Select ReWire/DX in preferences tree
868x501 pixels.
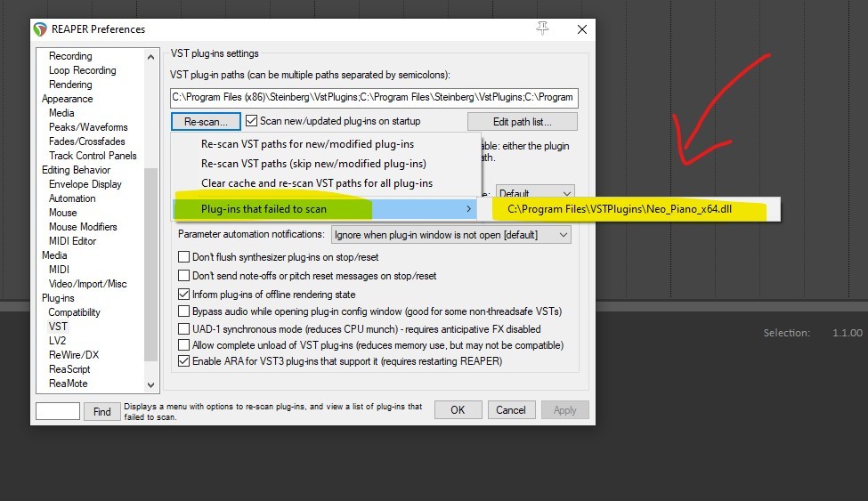click(x=74, y=355)
